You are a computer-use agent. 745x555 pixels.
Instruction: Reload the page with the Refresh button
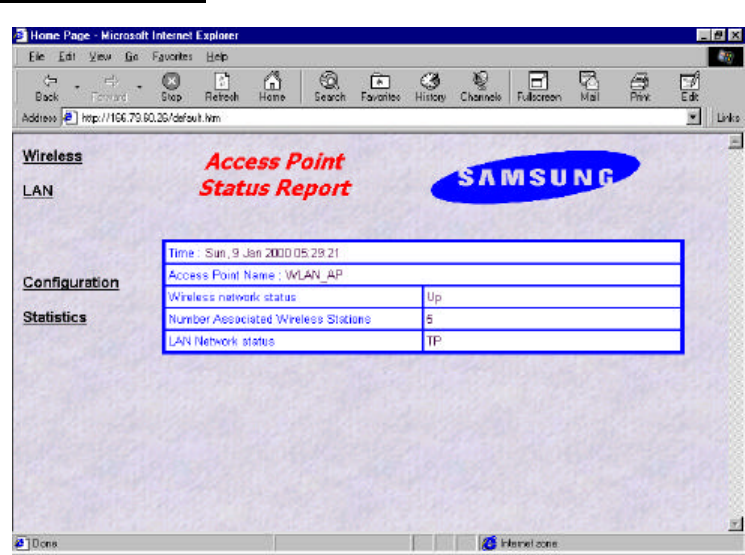pyautogui.click(x=221, y=88)
